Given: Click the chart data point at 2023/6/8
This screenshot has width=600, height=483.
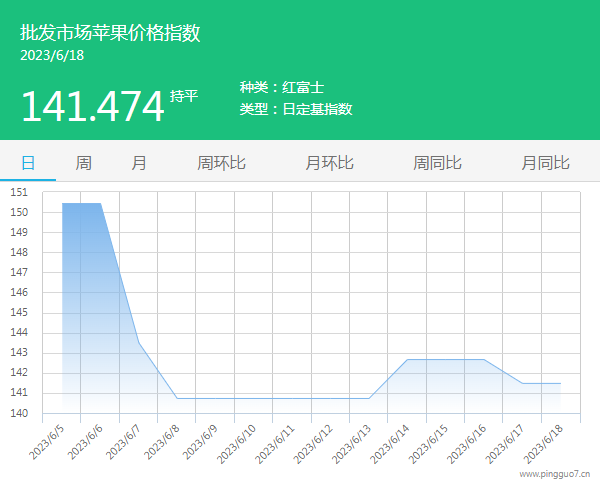Looking at the screenshot, I should coord(177,398).
